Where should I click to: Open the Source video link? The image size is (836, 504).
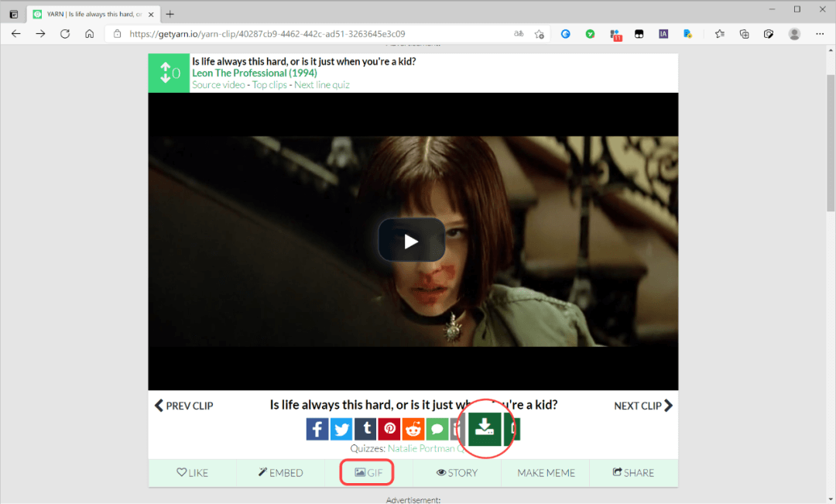point(218,85)
